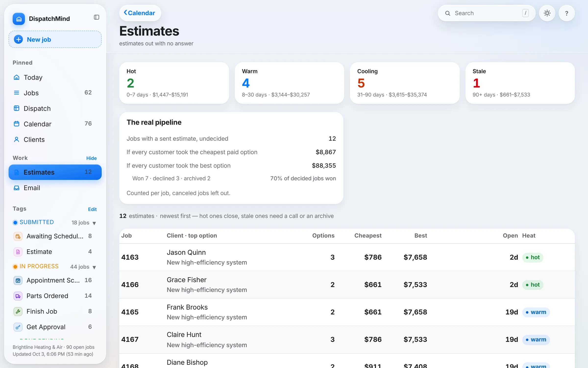Select the Stale estimates card
The width and height of the screenshot is (588, 368).
[520, 83]
